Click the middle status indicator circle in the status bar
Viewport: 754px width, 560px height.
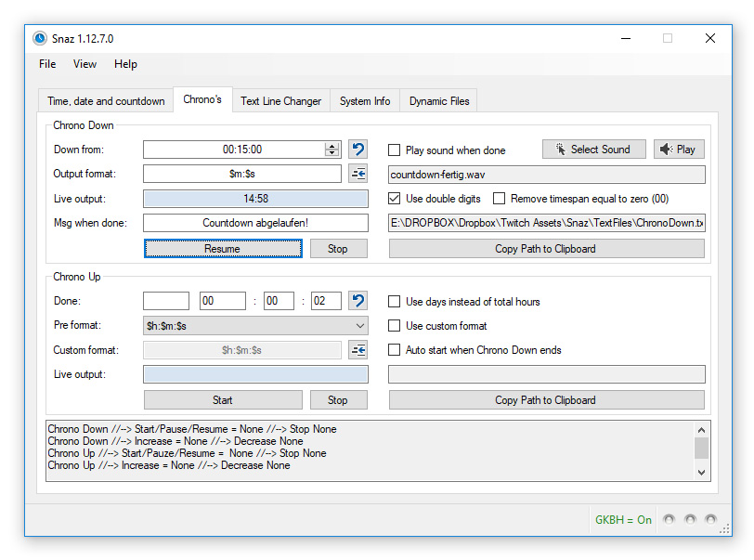(x=690, y=519)
